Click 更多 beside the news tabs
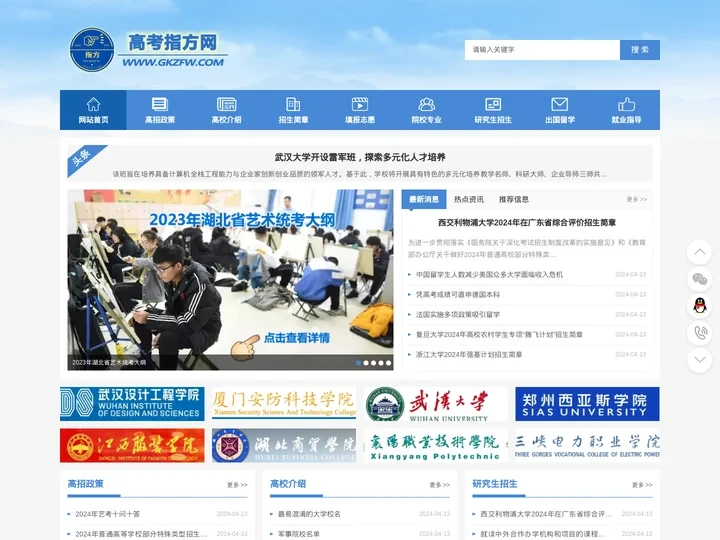The height and width of the screenshot is (540, 720). 636,199
